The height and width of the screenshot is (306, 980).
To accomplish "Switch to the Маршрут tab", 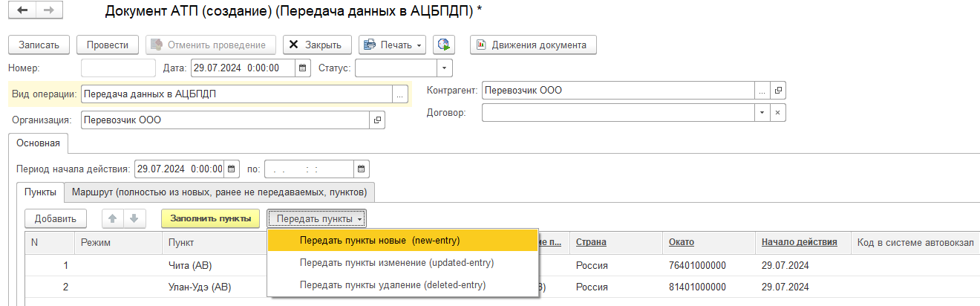I will tap(219, 192).
